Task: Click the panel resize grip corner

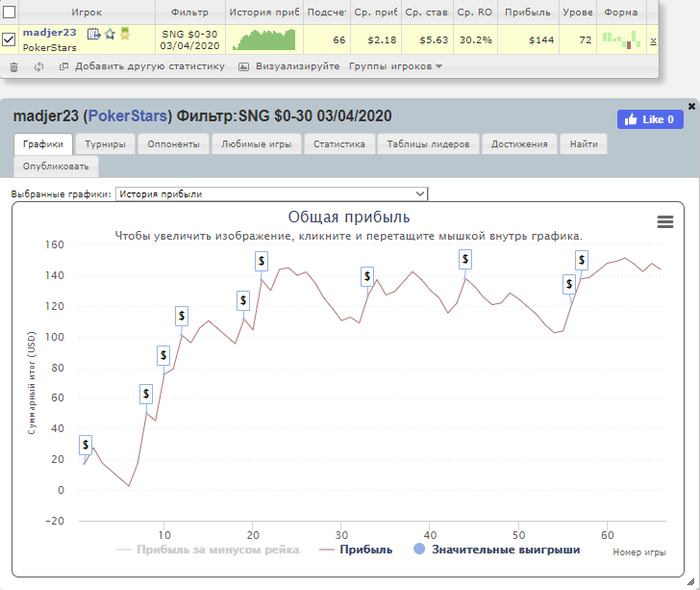Action: point(691,582)
